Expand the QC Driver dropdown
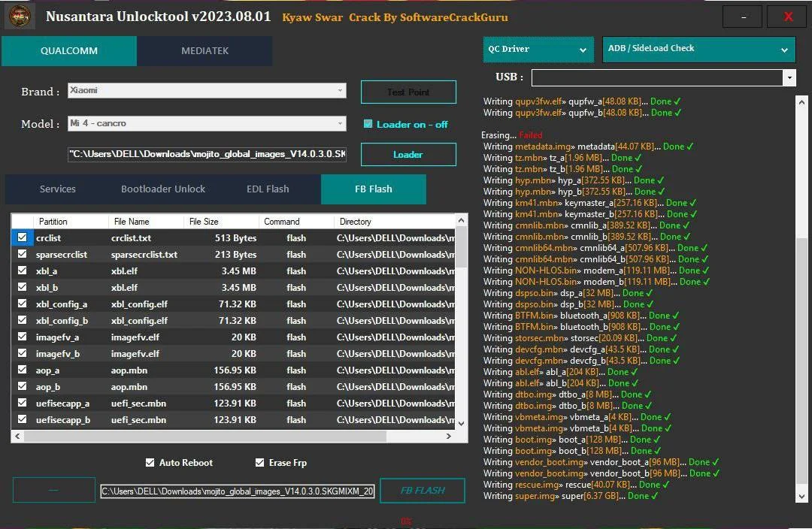This screenshot has height=529, width=812. (x=538, y=49)
